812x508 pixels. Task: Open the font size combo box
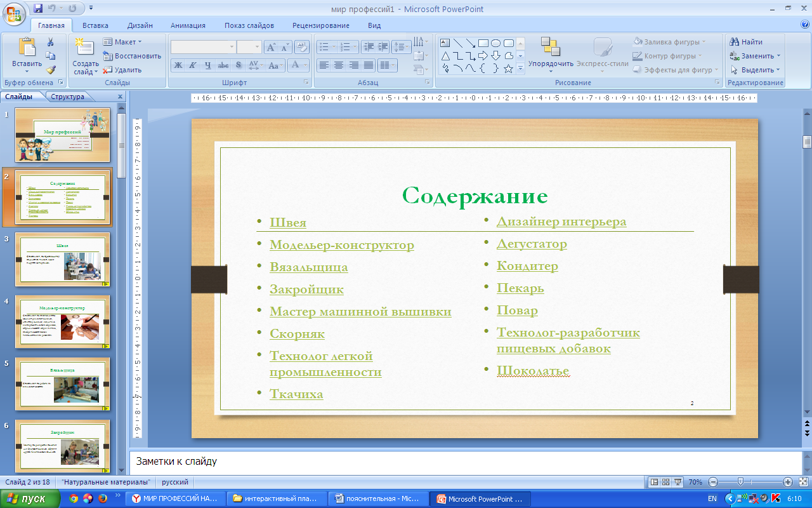(x=249, y=46)
